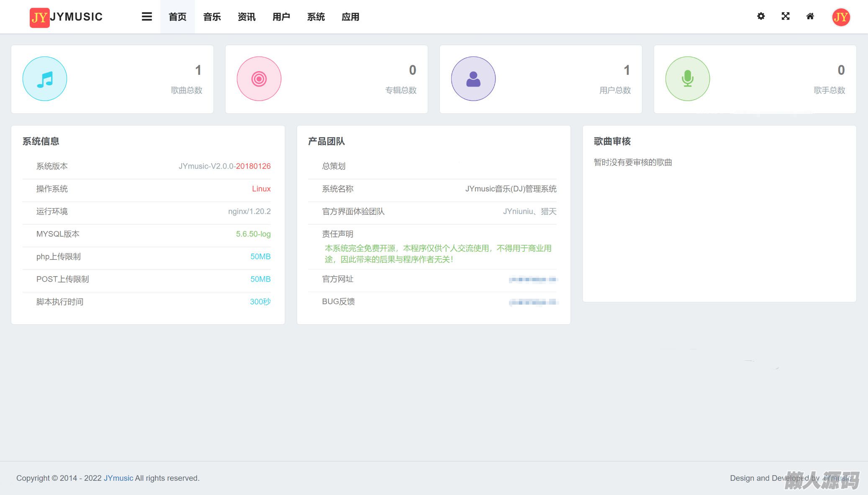
Task: Click the blurred 官方网址 link
Action: [533, 280]
